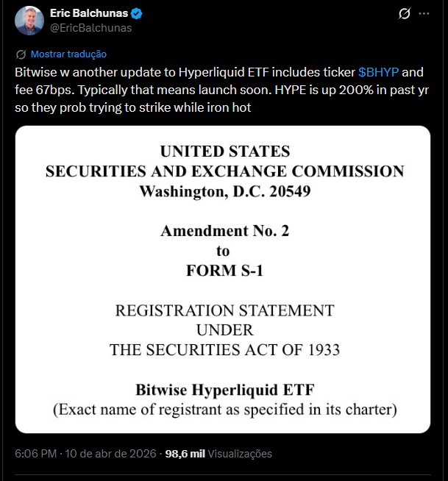Click the translate icon beside Mostrar tradução
Viewport: 448px width, 481px height.
click(x=21, y=54)
